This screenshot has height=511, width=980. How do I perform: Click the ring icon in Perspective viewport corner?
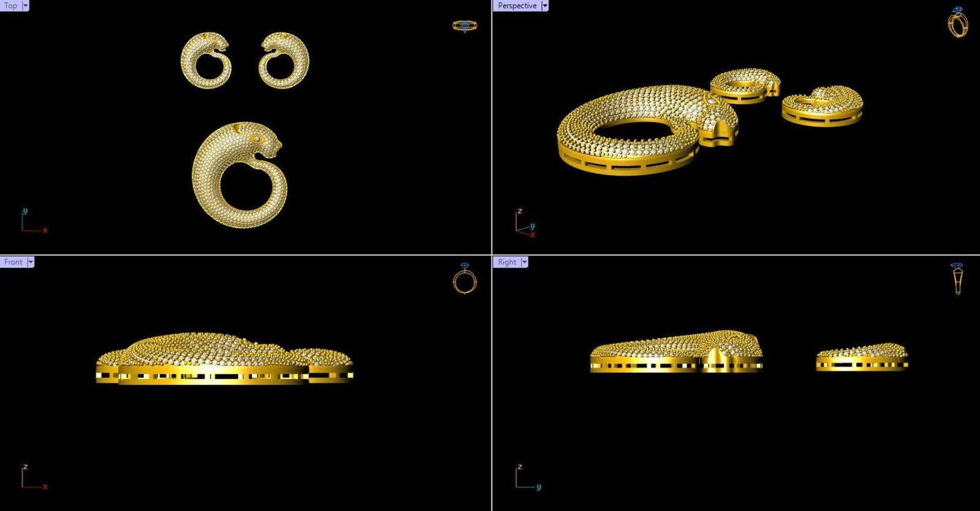957,23
